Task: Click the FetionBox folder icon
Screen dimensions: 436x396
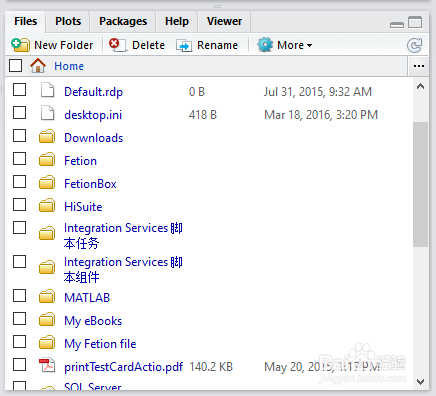Action: point(47,183)
